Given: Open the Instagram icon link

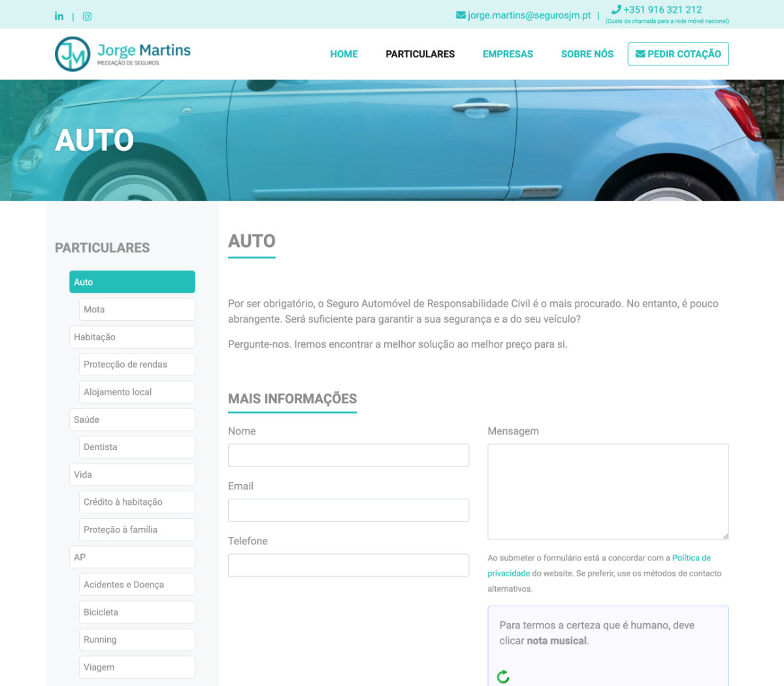Looking at the screenshot, I should click(x=87, y=16).
